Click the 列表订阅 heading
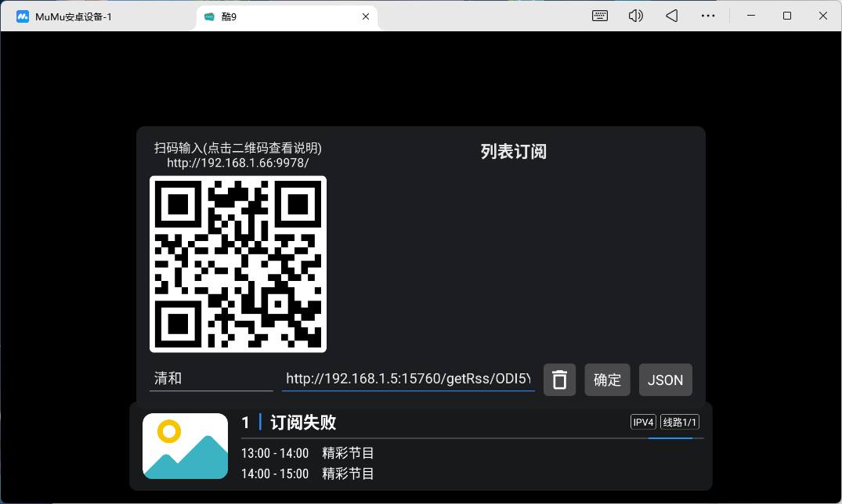 [x=513, y=152]
